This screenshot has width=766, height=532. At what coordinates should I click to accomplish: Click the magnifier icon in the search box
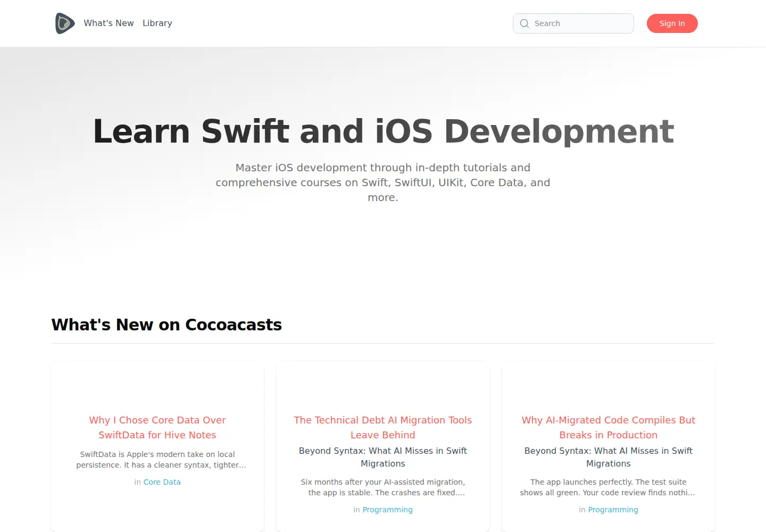[524, 23]
